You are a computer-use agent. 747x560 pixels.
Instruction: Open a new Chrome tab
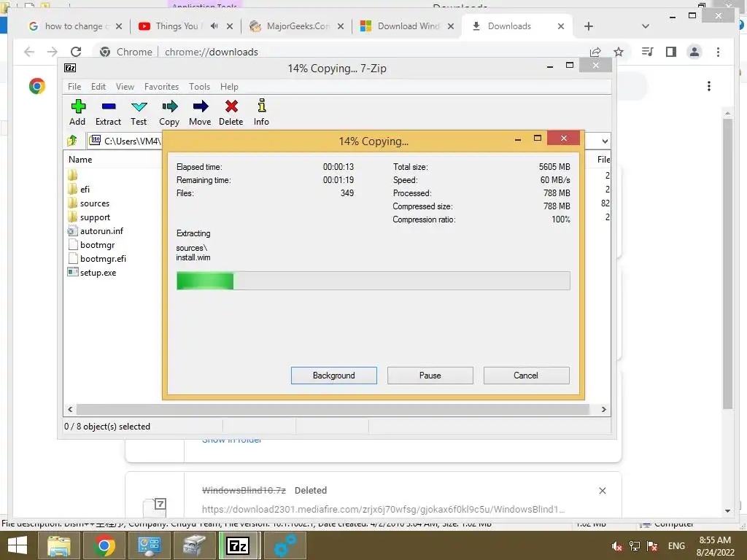(x=589, y=26)
